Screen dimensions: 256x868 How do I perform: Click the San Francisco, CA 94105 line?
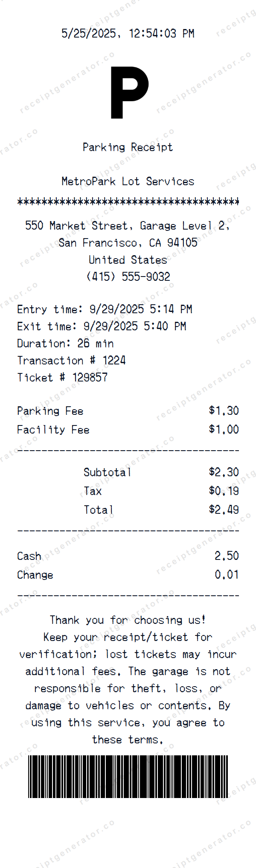tap(128, 243)
